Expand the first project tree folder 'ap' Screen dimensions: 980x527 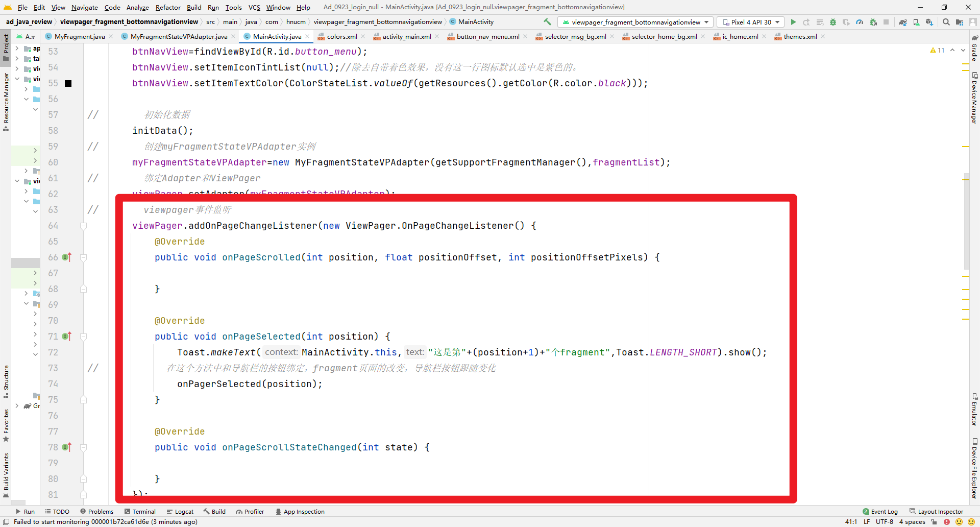click(x=17, y=49)
